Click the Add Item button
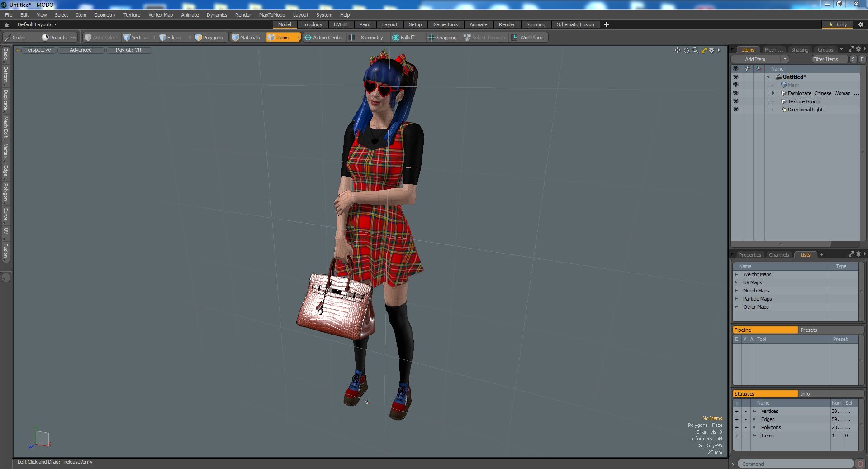The width and height of the screenshot is (868, 469). pos(755,59)
